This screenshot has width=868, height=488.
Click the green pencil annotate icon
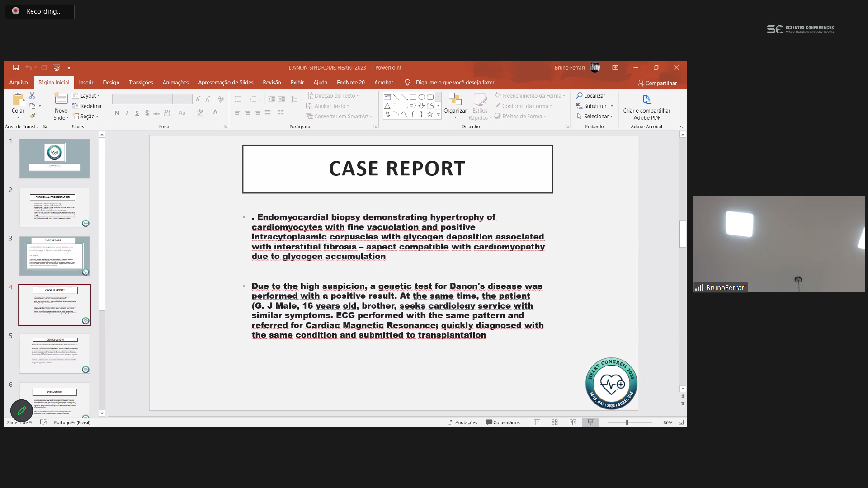(21, 411)
